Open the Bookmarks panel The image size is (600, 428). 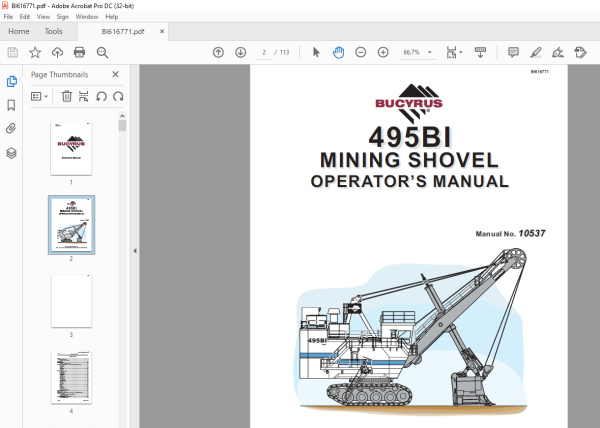[x=11, y=105]
